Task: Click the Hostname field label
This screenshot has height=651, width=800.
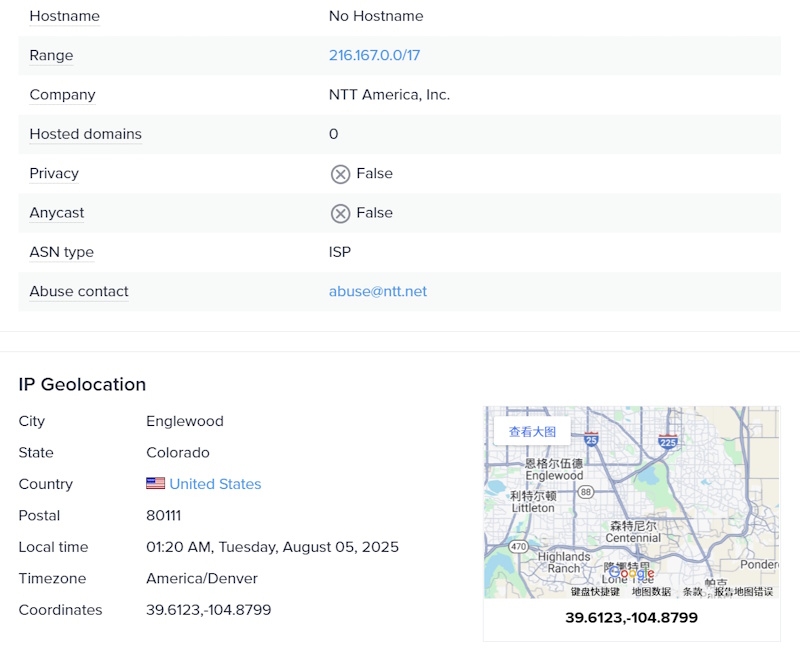Action: pos(64,17)
